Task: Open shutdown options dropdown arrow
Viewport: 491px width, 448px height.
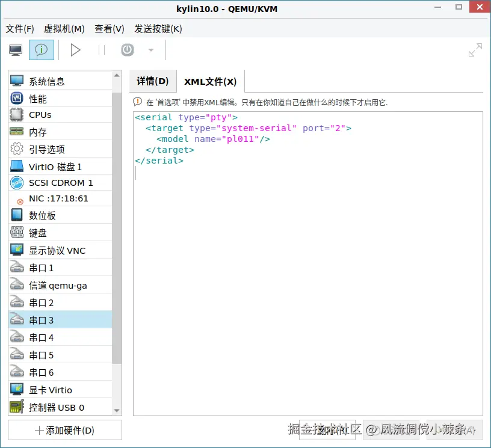Action: coord(151,50)
